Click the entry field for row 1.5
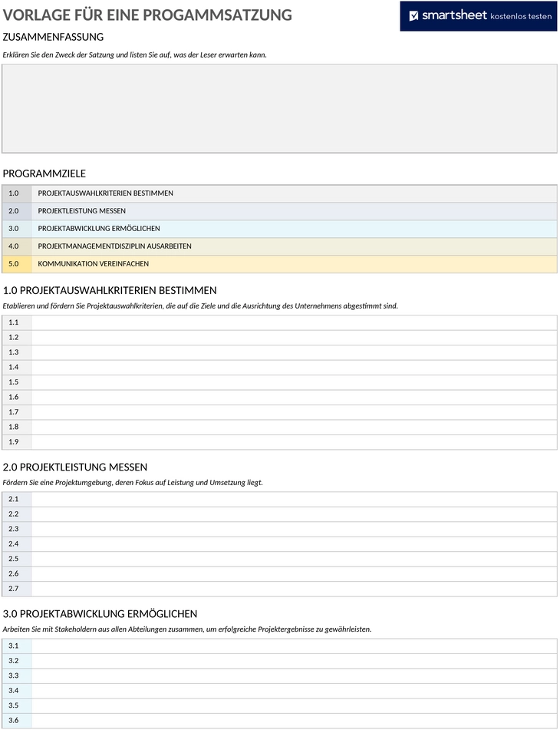 [x=295, y=382]
